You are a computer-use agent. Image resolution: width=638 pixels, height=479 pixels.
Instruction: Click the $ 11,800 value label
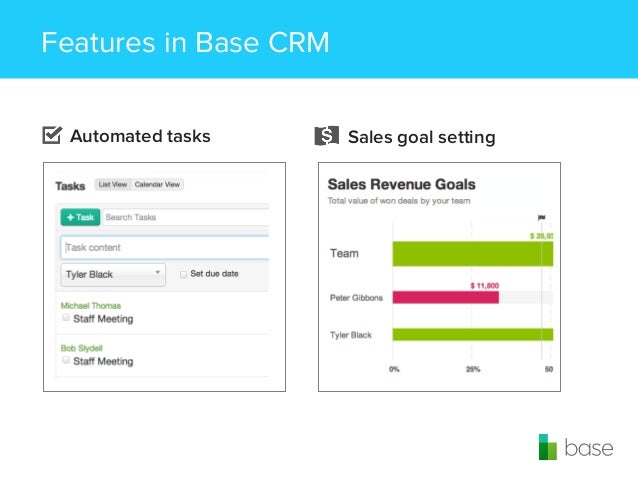[x=485, y=286]
